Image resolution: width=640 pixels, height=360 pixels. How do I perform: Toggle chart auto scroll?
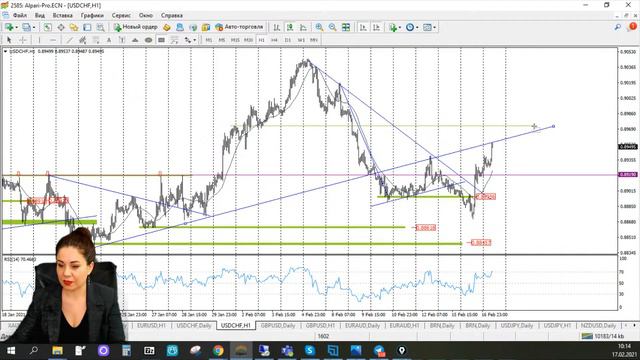click(363, 27)
